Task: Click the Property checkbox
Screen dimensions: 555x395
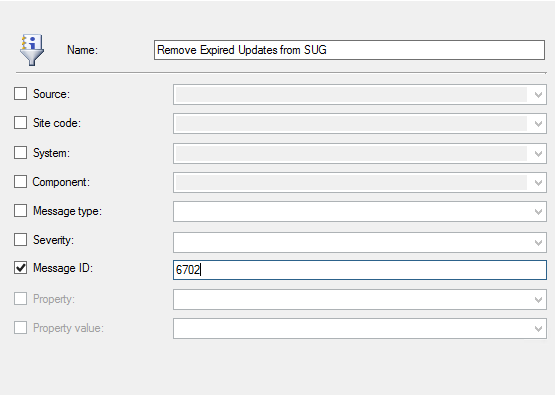Action: (x=21, y=299)
